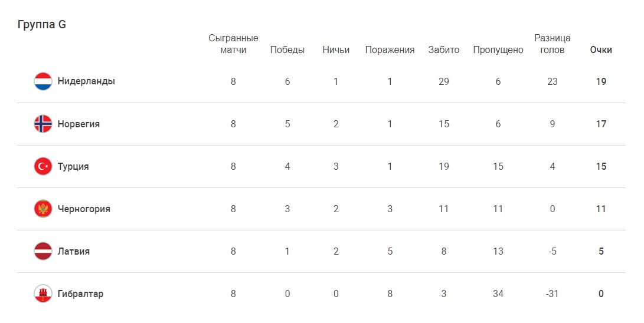This screenshot has height=323, width=644.
Task: Click the Забито column header
Action: click(444, 50)
